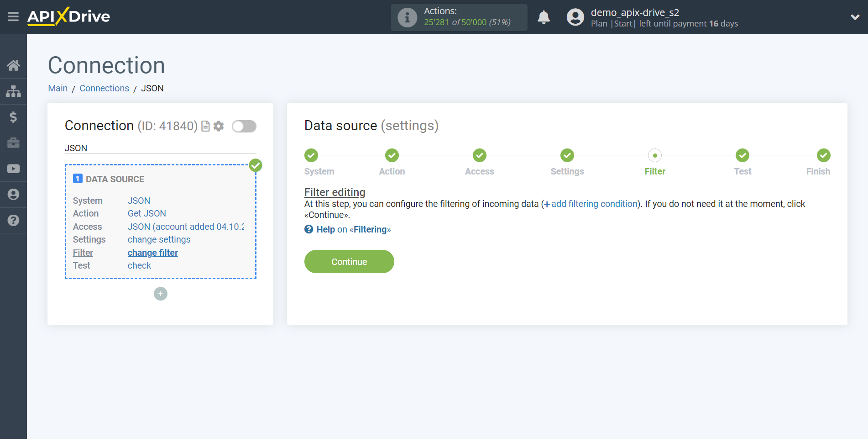Open the connection document icon

(205, 126)
